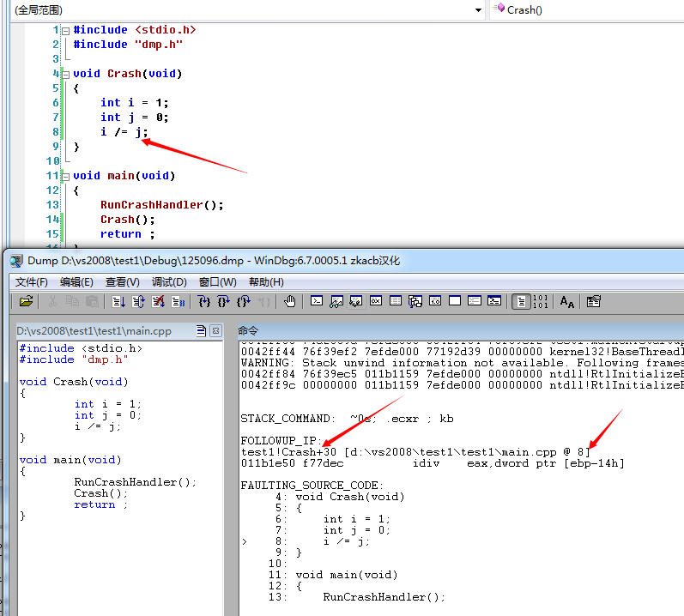Open the Processes and Threads toolbar icon
Image resolution: width=684 pixels, height=616 pixels.
tap(475, 301)
